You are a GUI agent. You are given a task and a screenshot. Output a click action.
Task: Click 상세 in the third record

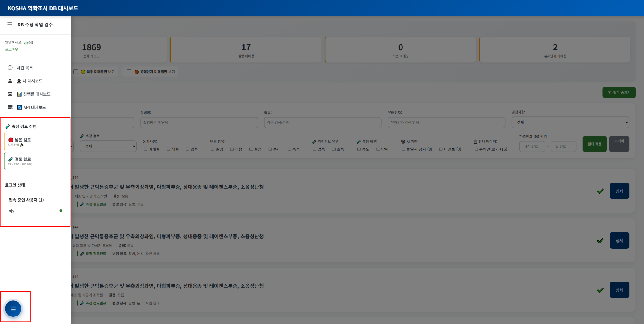tap(619, 290)
